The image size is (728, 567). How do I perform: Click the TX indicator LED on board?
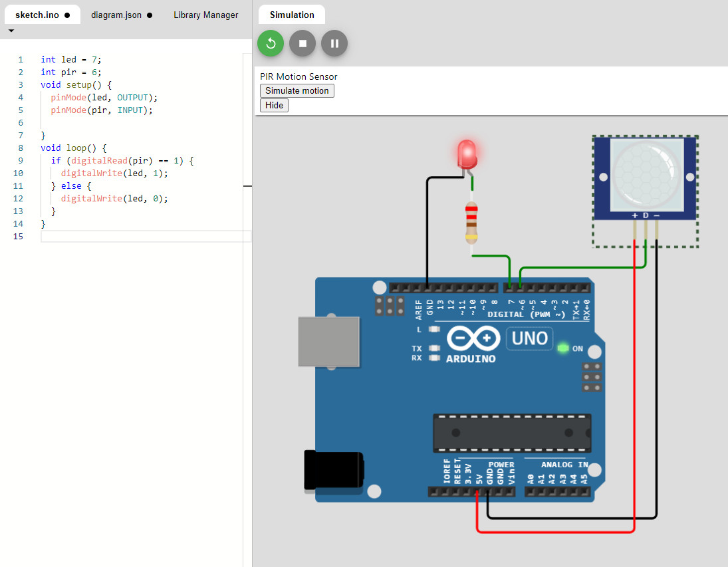pyautogui.click(x=434, y=348)
